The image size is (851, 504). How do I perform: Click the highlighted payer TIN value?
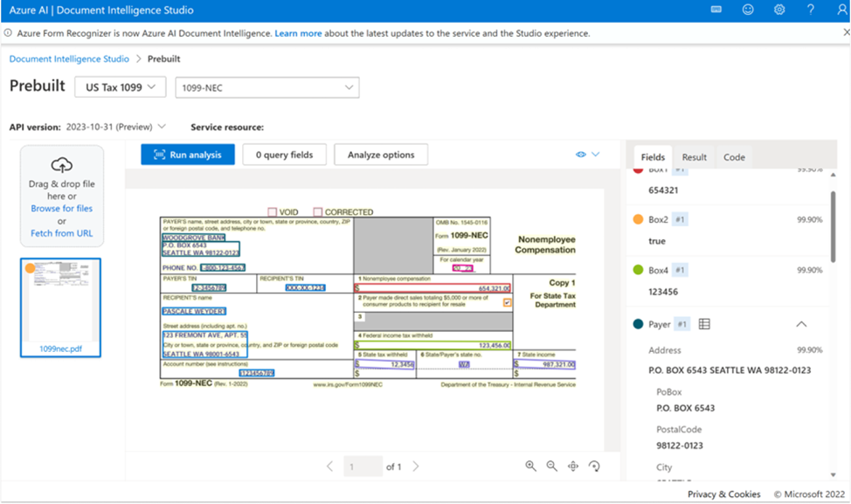click(x=209, y=287)
